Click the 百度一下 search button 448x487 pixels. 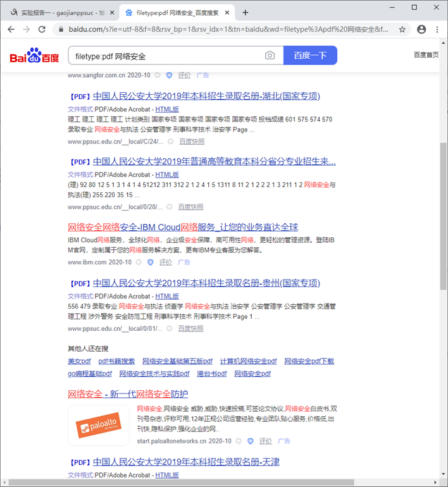310,55
